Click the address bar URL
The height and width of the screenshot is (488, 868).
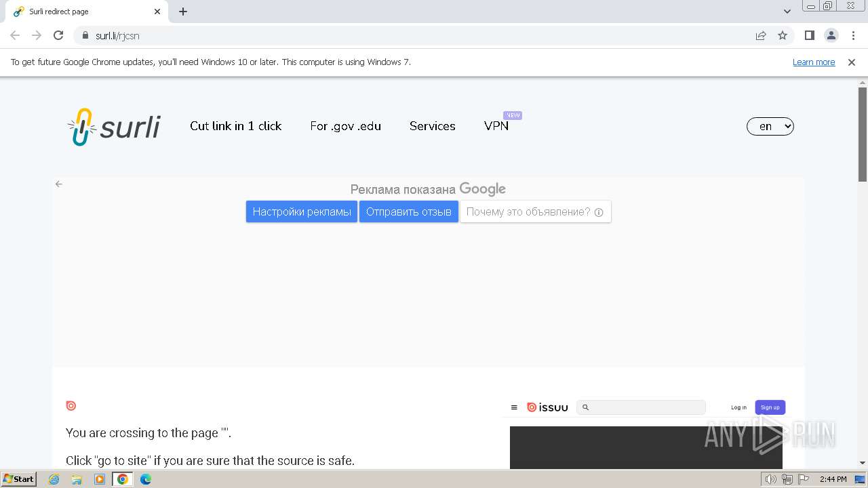coord(117,36)
